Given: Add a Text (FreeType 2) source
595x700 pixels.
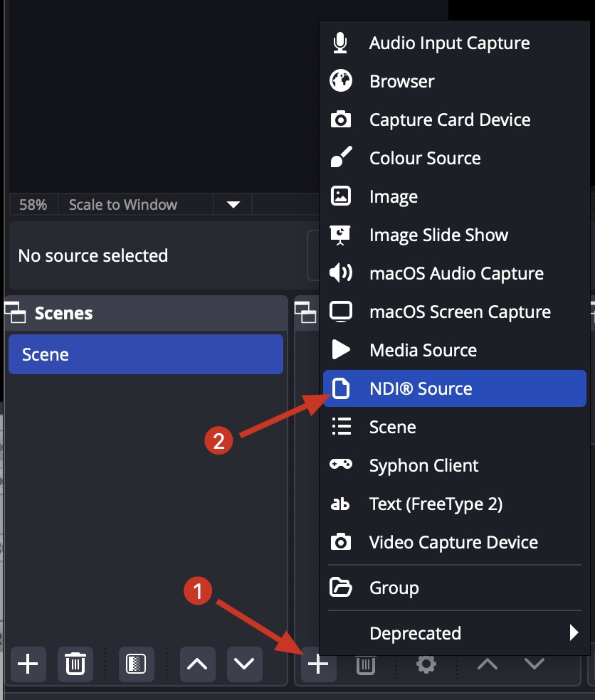Looking at the screenshot, I should [x=435, y=504].
